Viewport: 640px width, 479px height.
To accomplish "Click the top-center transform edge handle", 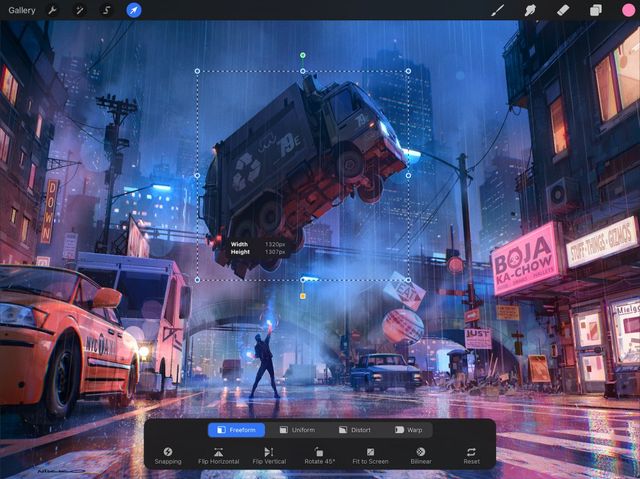I will click(x=302, y=71).
